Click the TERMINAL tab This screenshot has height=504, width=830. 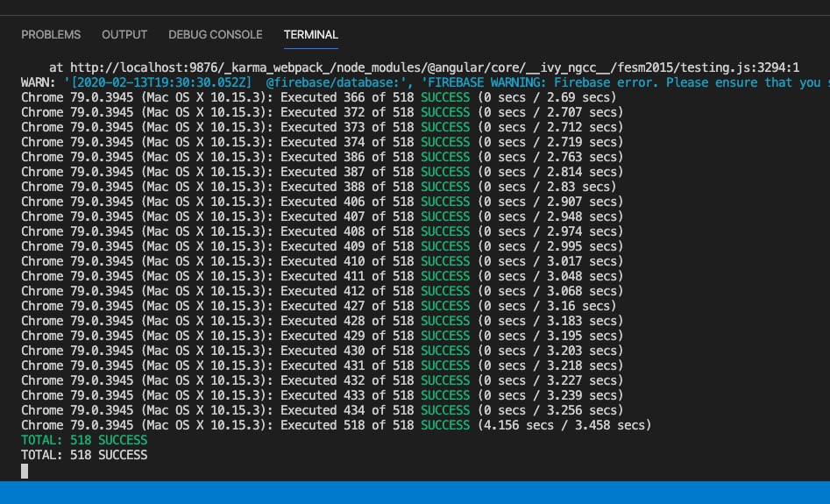tap(311, 35)
